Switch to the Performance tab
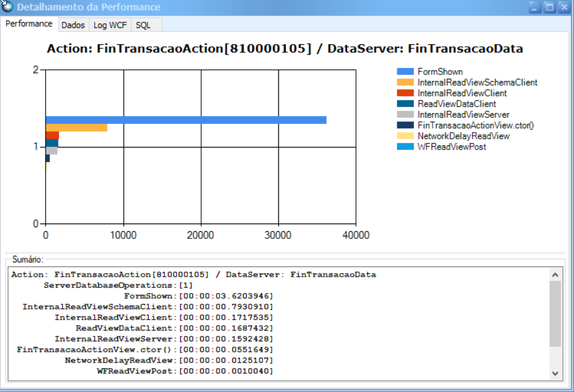574x392 pixels. point(29,24)
